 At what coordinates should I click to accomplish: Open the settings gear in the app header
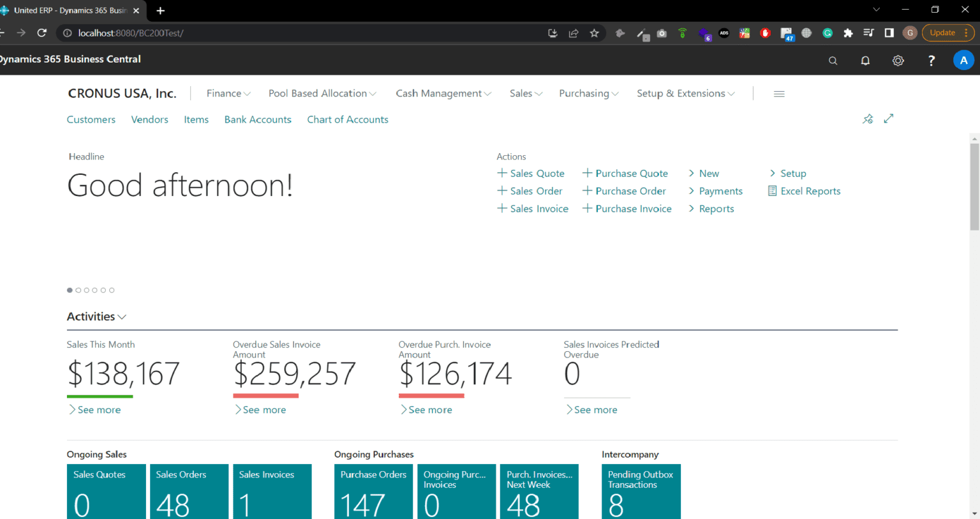pos(898,61)
